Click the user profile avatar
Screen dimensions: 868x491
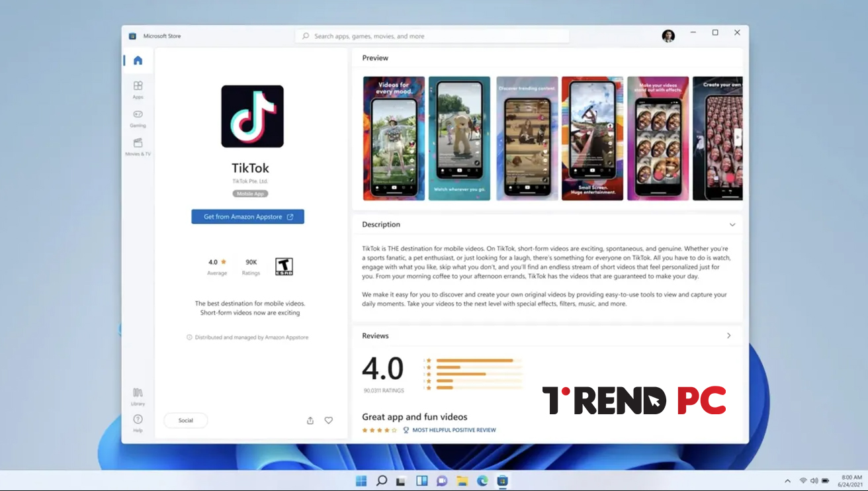pyautogui.click(x=668, y=36)
